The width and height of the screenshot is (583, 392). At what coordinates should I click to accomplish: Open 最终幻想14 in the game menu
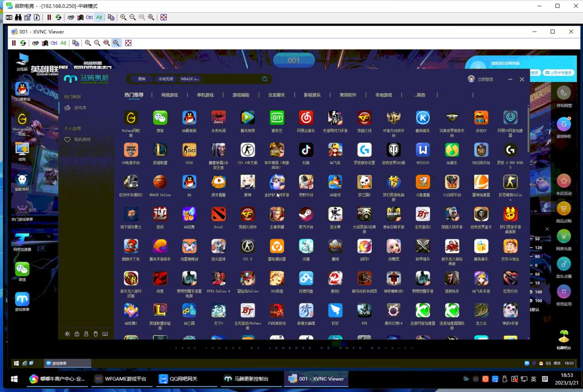pyautogui.click(x=394, y=311)
